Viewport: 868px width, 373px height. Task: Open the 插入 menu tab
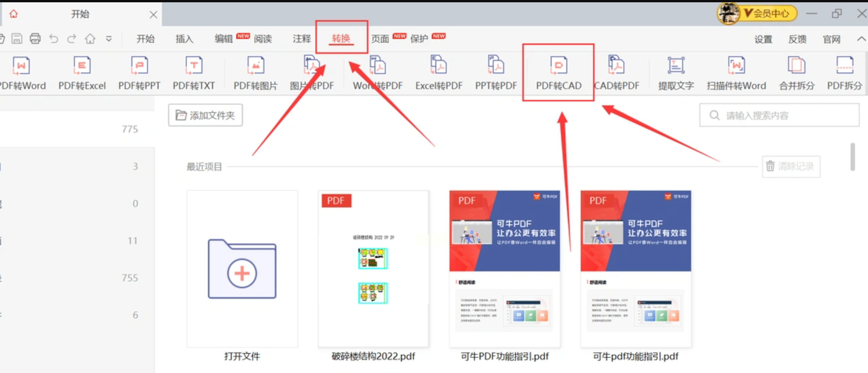click(184, 39)
